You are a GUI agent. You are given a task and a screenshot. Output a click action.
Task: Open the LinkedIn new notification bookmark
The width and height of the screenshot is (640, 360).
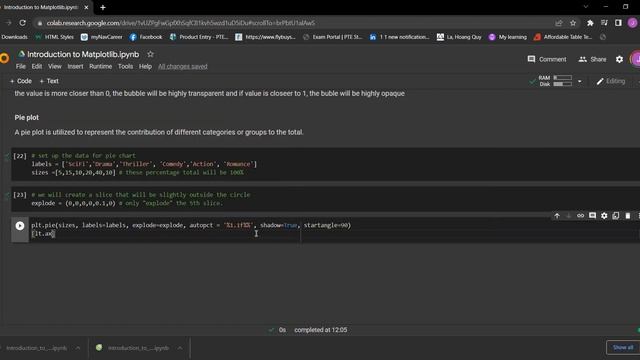pyautogui.click(x=399, y=37)
